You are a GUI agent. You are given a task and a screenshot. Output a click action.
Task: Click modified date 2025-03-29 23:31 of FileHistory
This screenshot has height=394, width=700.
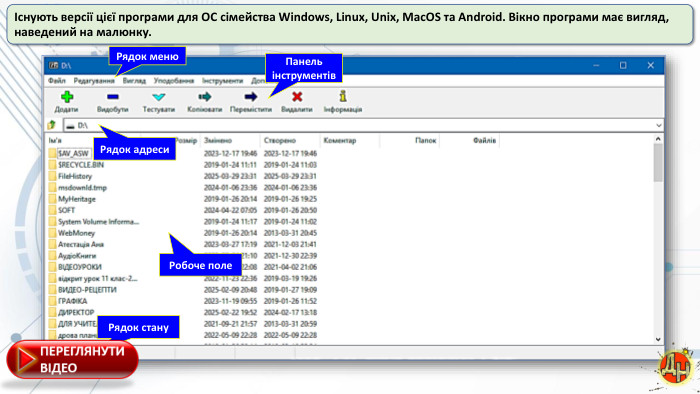(x=230, y=176)
